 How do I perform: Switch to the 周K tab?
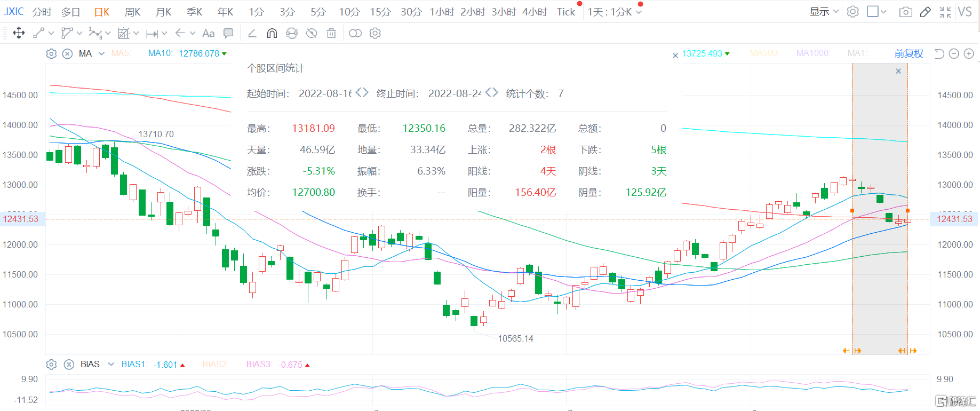(x=132, y=12)
